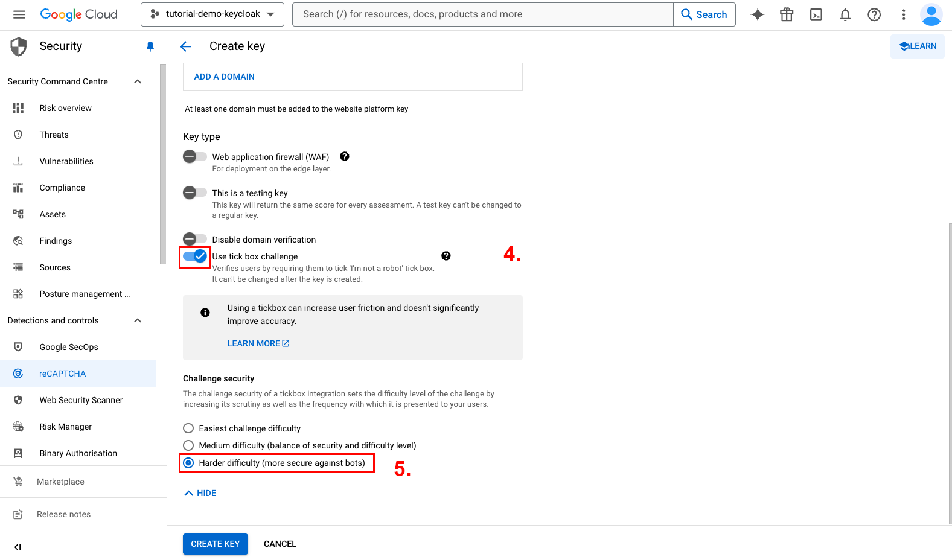
Task: Click the Binary Authorisation icon
Action: tap(18, 453)
